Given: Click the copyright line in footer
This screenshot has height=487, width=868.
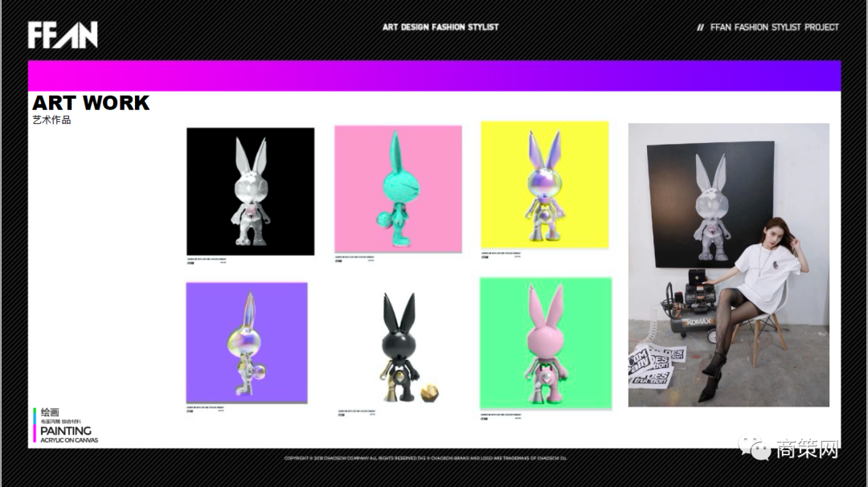Looking at the screenshot, I should pyautogui.click(x=426, y=458).
